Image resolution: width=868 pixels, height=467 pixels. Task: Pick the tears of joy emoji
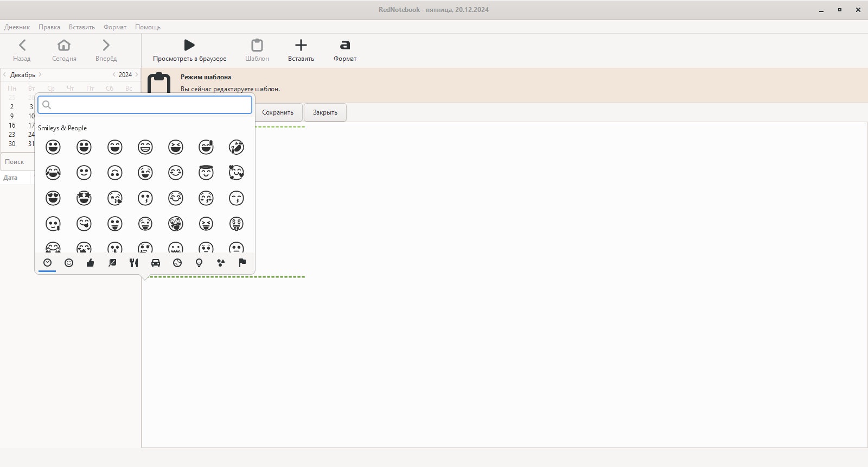tap(53, 173)
